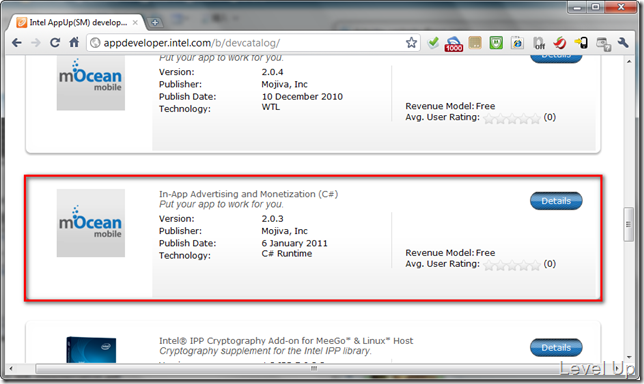Screen dimensions: 644x384
Task: Click 'Mojiva, Inc' in the 2.0.3 entry
Action: point(284,231)
